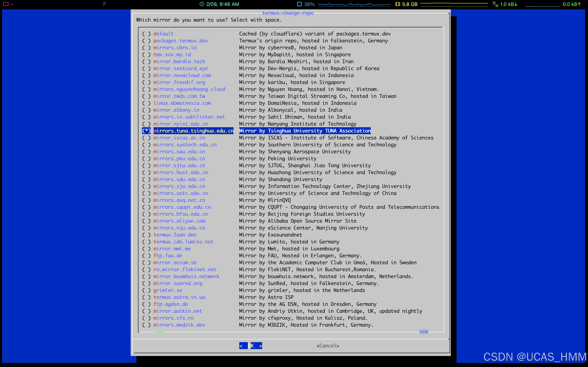This screenshot has width=588, height=367.
Task: Click the folder icon in status bar
Action: pos(6,4)
